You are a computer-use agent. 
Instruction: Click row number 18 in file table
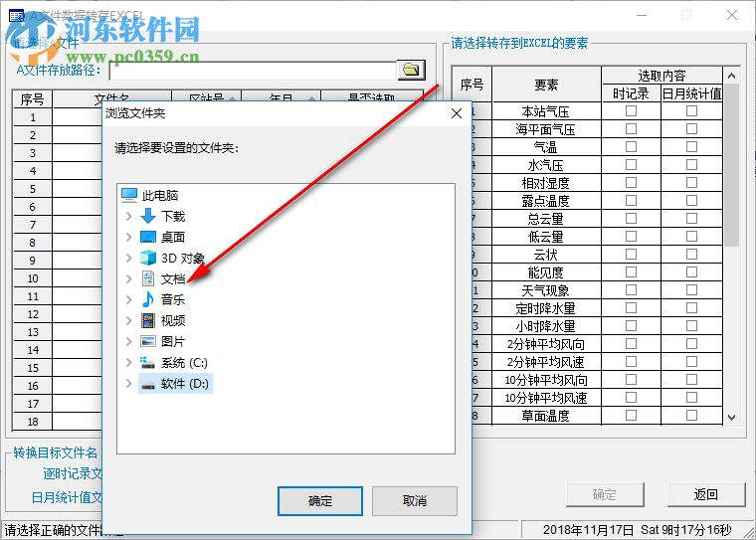(32, 422)
